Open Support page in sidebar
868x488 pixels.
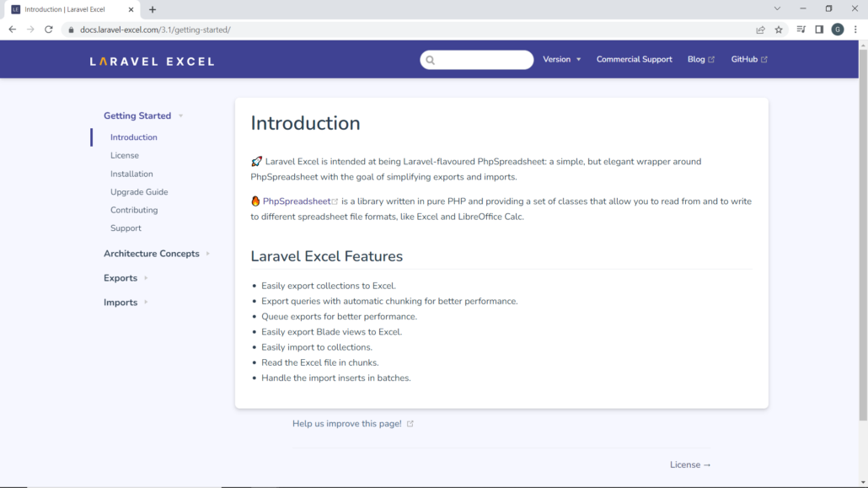coord(126,228)
